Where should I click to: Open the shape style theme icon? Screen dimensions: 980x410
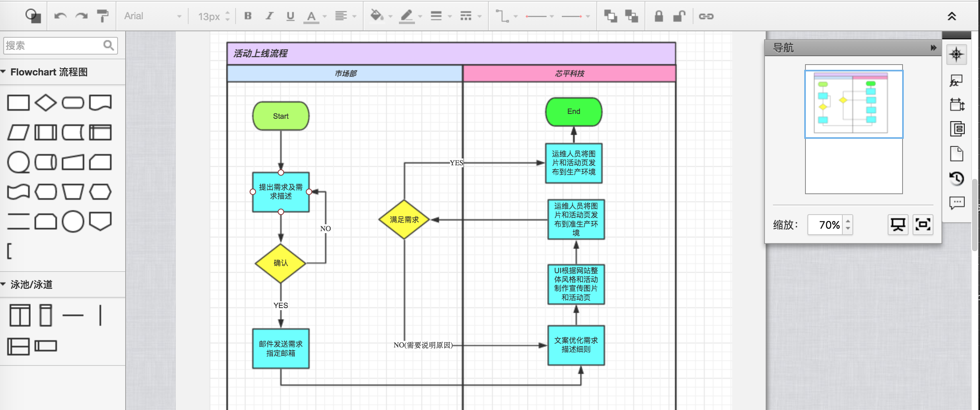[33, 16]
